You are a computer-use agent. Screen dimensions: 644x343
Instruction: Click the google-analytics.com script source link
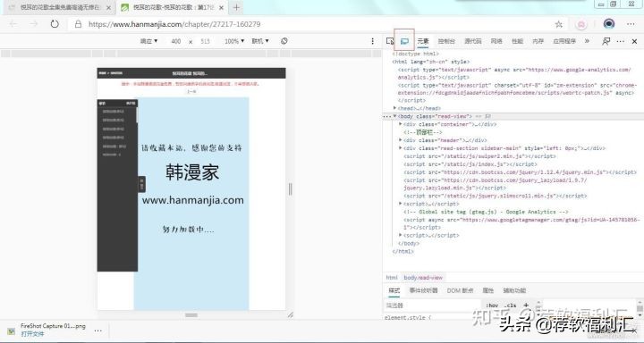514,73
